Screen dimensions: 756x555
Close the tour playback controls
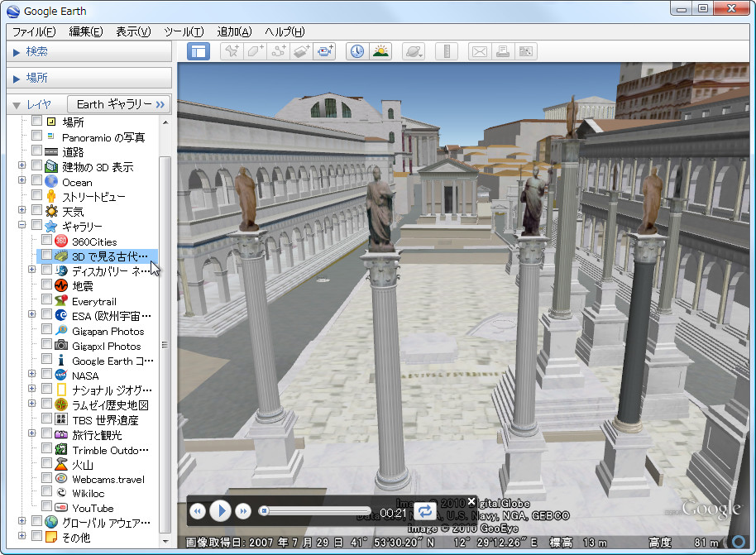click(x=471, y=501)
